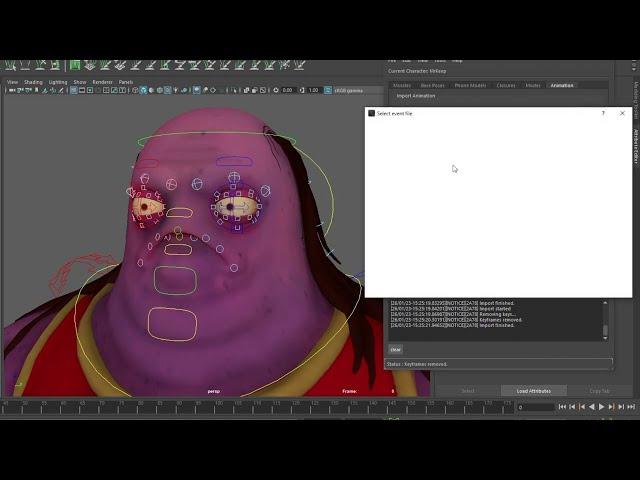Click the log scrollbar up arrow

pyautogui.click(x=605, y=303)
